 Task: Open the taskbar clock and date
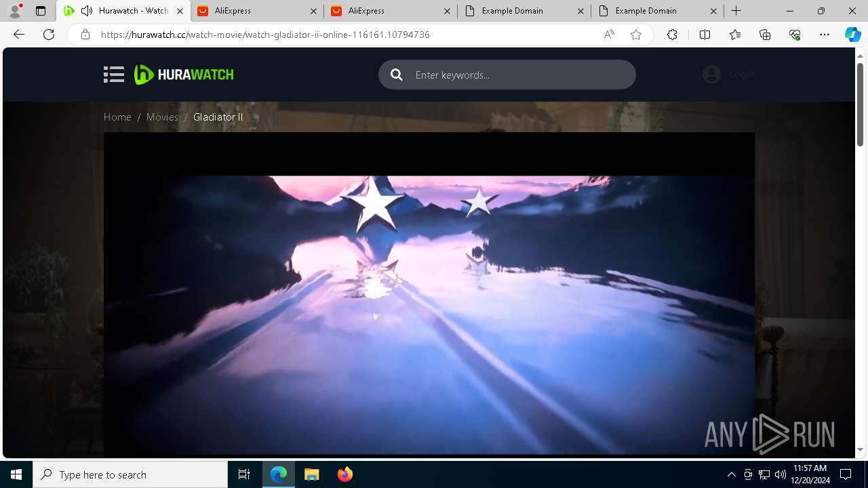(809, 474)
